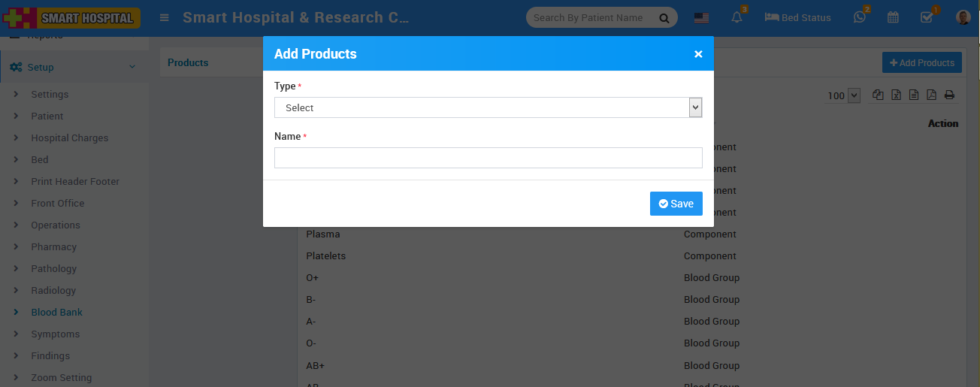Click the Name input field
The width and height of the screenshot is (980, 387).
(488, 158)
